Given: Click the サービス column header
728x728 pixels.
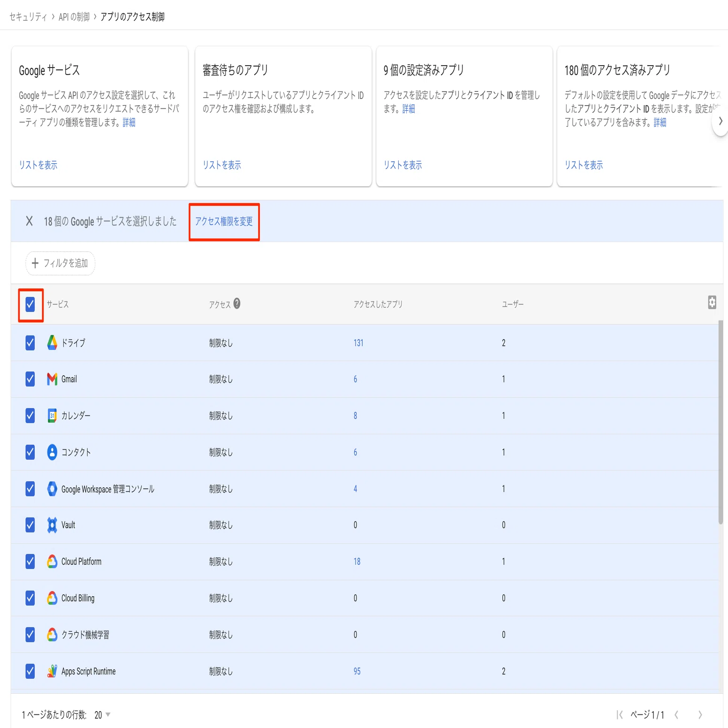Looking at the screenshot, I should pos(58,304).
